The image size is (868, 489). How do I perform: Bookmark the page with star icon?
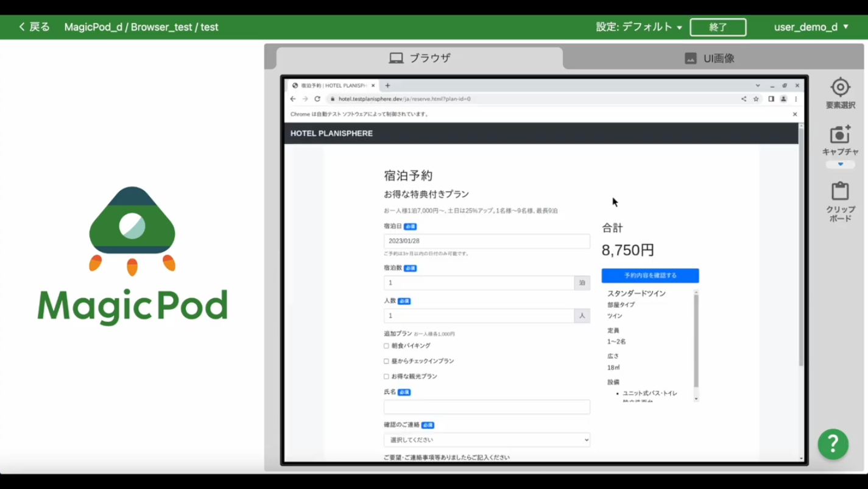point(756,99)
